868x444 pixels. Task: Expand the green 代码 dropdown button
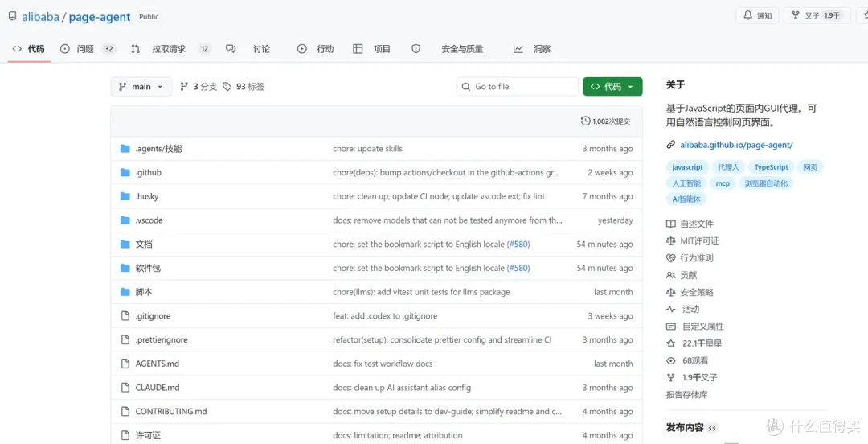coord(612,87)
